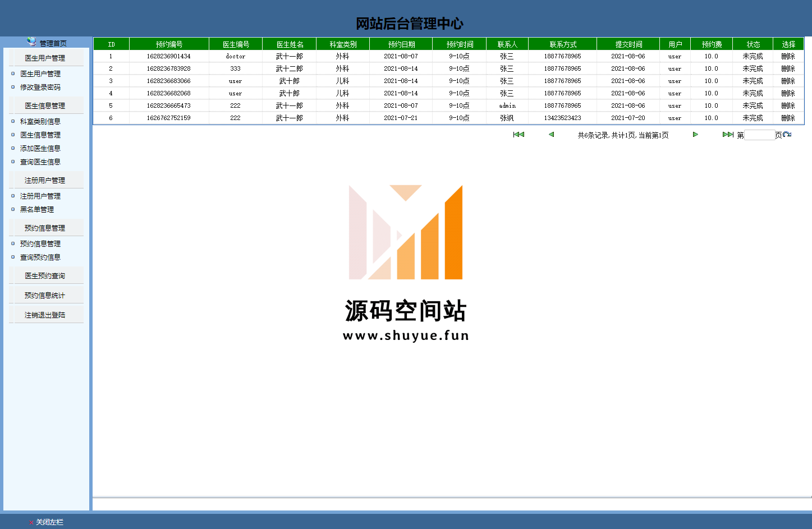Go to the next page arrow
This screenshot has width=812, height=529.
695,135
